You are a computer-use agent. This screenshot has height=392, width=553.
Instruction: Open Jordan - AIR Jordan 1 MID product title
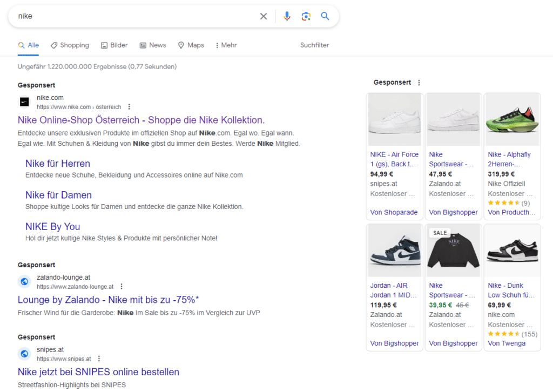pos(393,290)
